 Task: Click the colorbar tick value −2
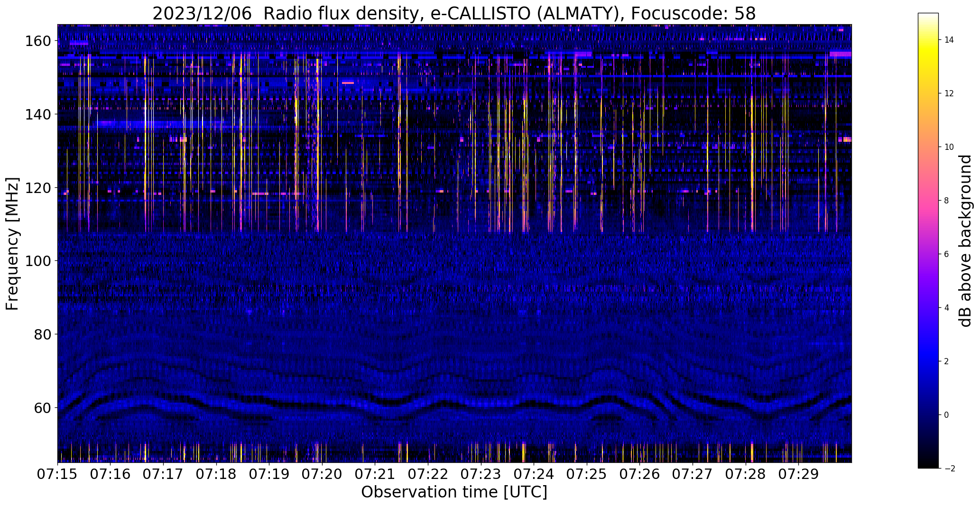pyautogui.click(x=949, y=469)
